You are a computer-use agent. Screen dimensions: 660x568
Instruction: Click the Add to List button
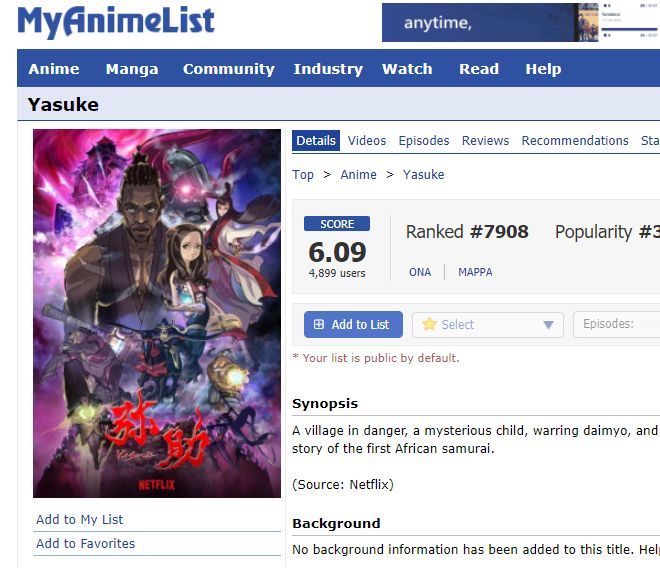pyautogui.click(x=353, y=325)
